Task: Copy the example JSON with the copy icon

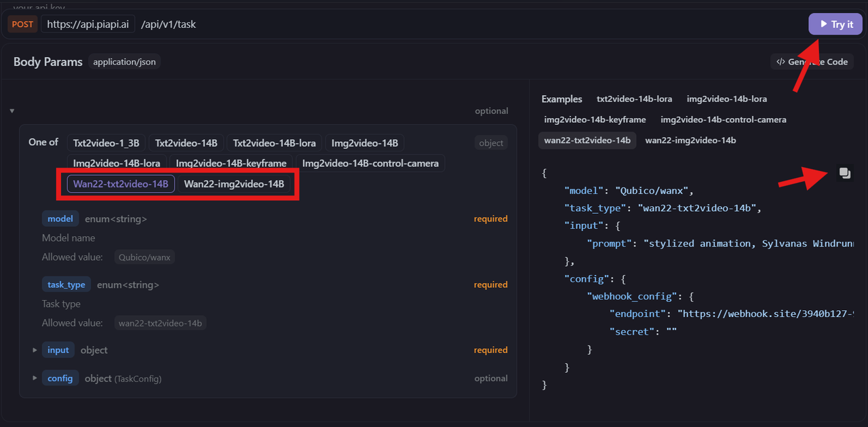Action: [844, 173]
